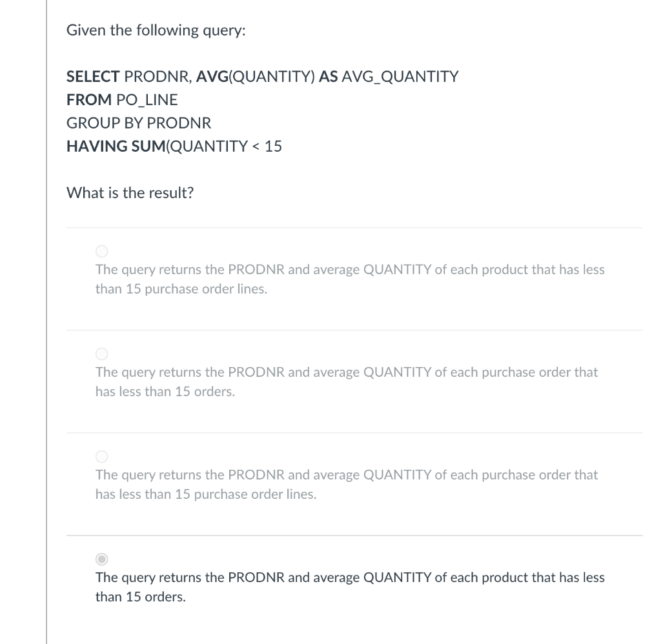Select the third answer option radio button

click(x=101, y=456)
